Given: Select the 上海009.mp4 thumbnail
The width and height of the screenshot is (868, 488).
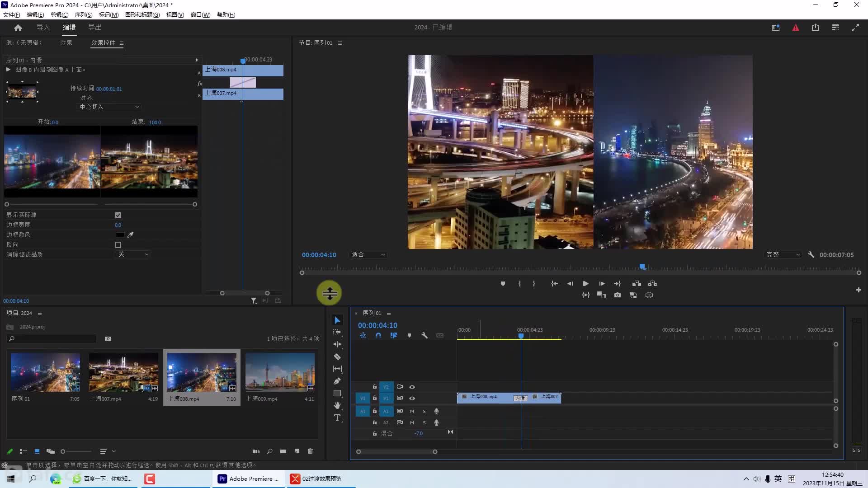Looking at the screenshot, I should (x=280, y=372).
